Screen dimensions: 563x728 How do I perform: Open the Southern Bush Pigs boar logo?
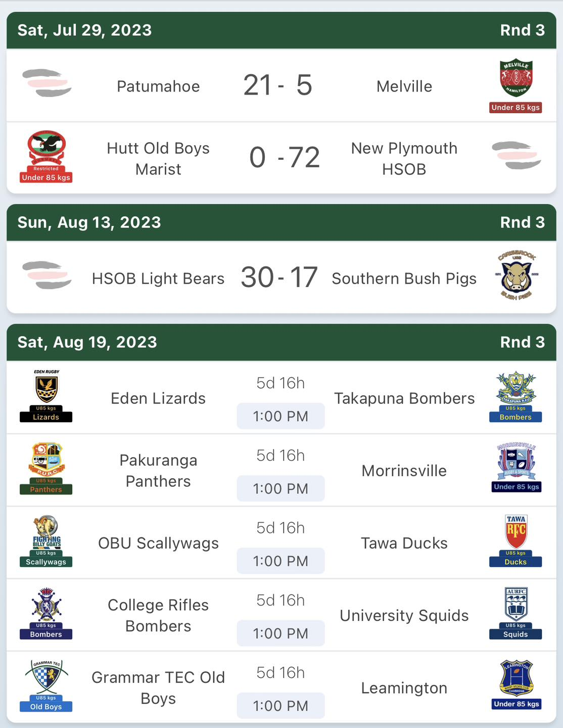(516, 276)
